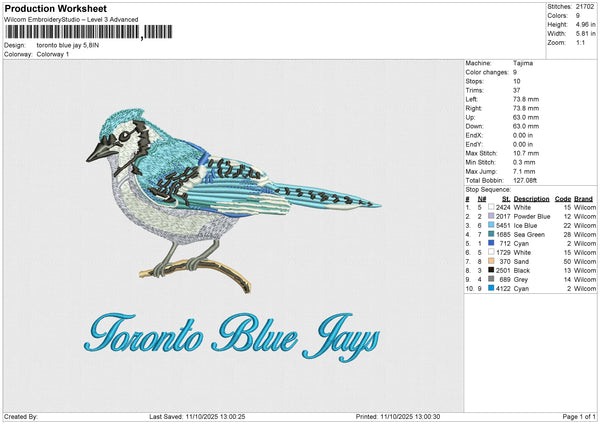Pick the Sand thread color swatch
This screenshot has width=600, height=424.
491,261
